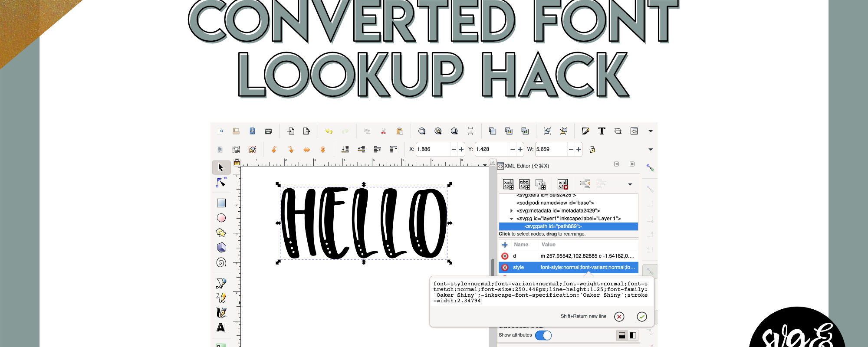Zoom to fit the page
The width and height of the screenshot is (868, 347).
pos(454,131)
